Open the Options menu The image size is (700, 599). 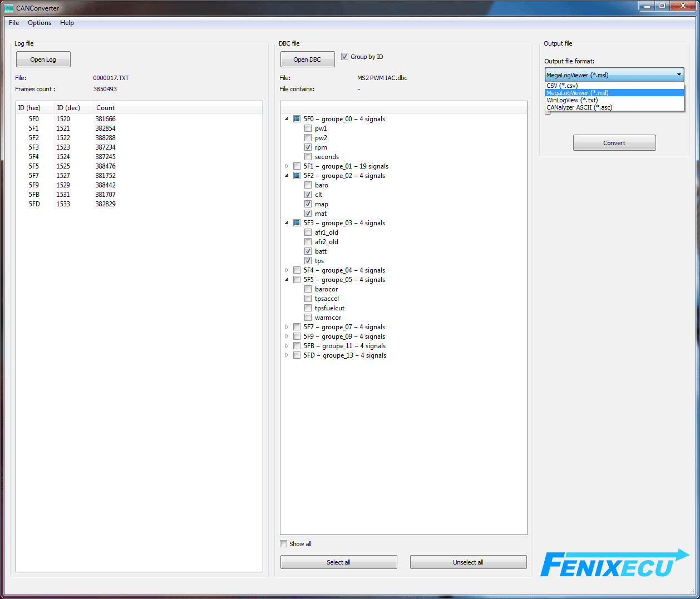[40, 23]
